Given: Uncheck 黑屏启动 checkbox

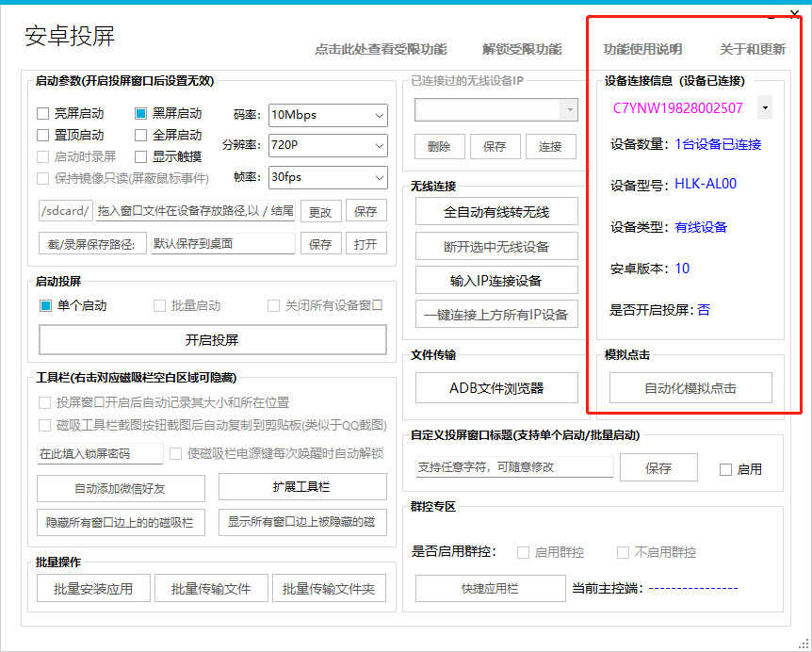Looking at the screenshot, I should [140, 113].
